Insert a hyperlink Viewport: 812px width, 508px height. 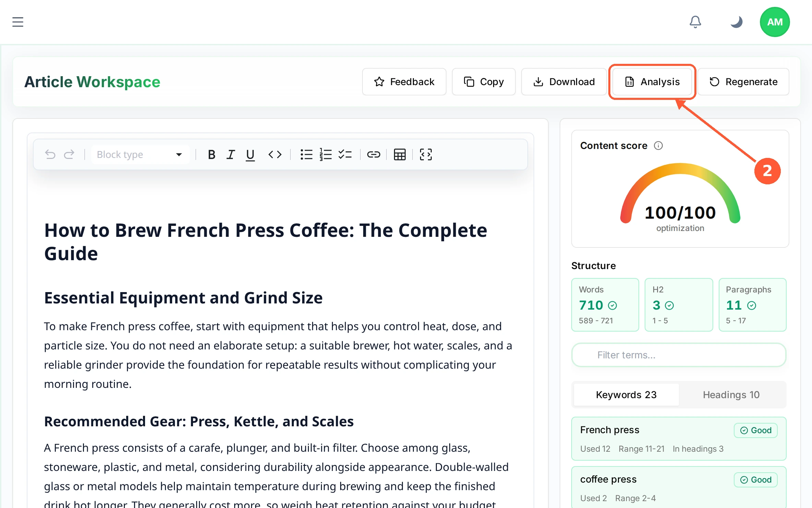click(x=373, y=154)
